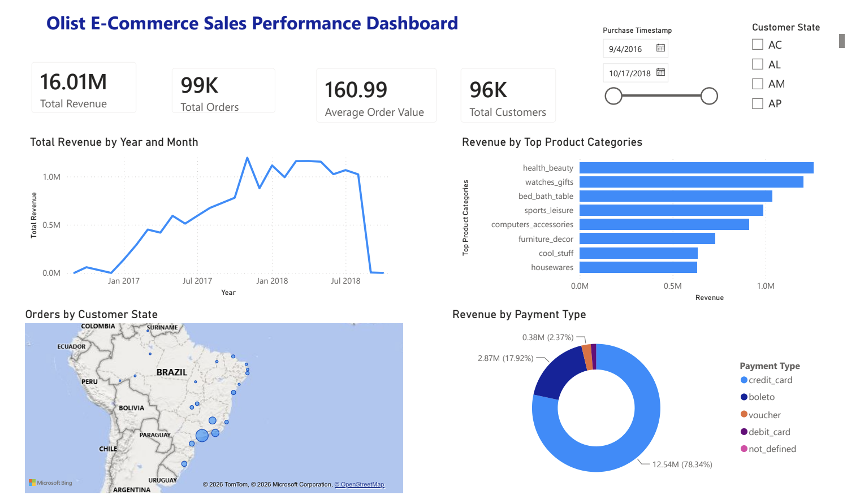
Task: Select the computers_accessories revenue bar
Action: click(664, 224)
